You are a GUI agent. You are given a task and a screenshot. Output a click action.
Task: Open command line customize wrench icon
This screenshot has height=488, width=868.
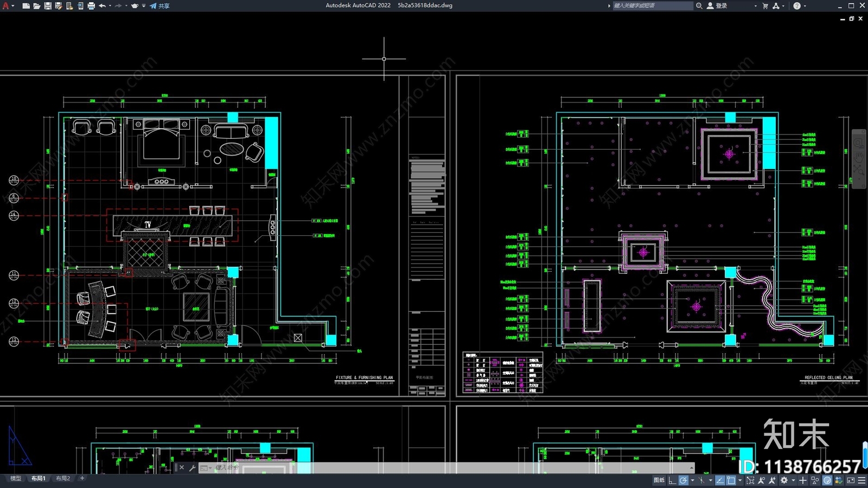click(192, 468)
